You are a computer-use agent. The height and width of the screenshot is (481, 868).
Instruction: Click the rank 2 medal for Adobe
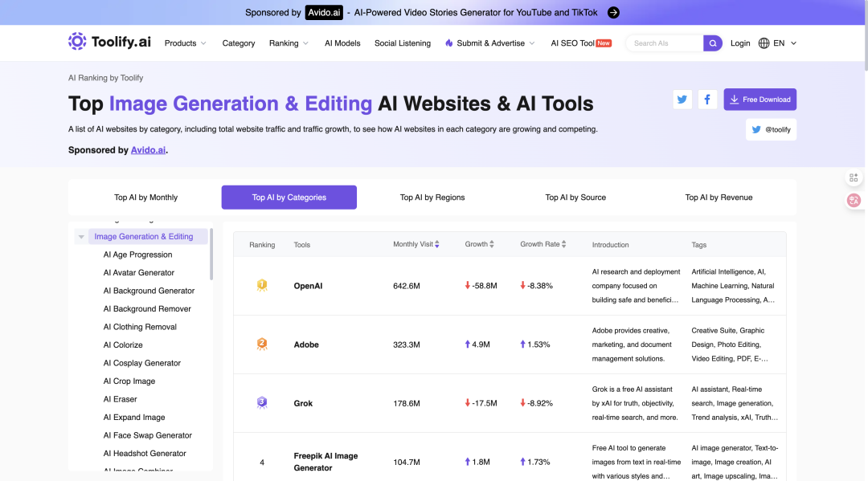coord(262,344)
